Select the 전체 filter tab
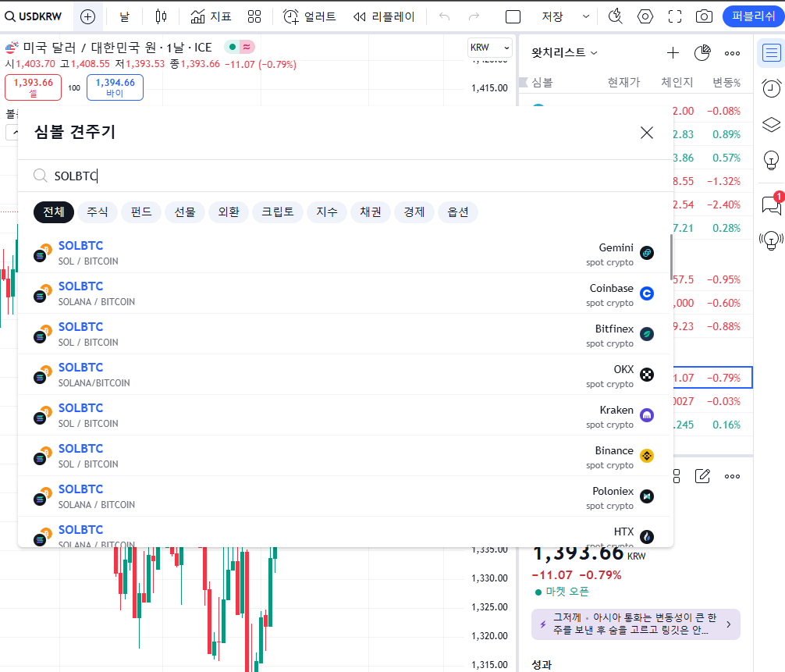Image resolution: width=785 pixels, height=672 pixels. [54, 212]
